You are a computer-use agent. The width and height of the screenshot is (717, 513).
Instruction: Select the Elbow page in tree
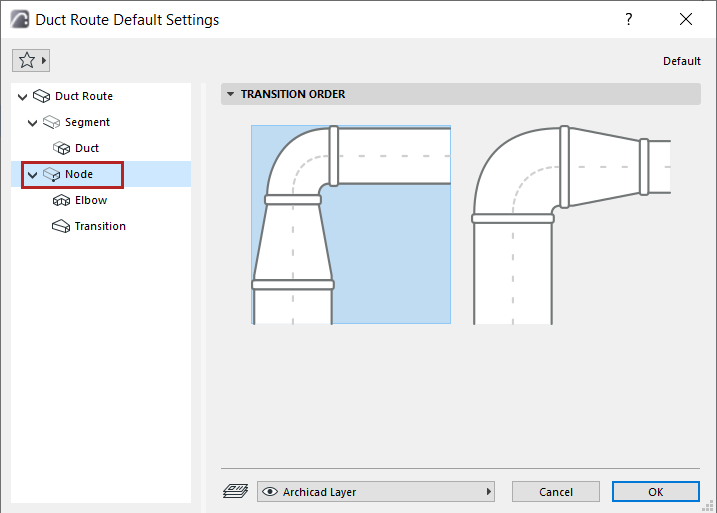pos(91,200)
